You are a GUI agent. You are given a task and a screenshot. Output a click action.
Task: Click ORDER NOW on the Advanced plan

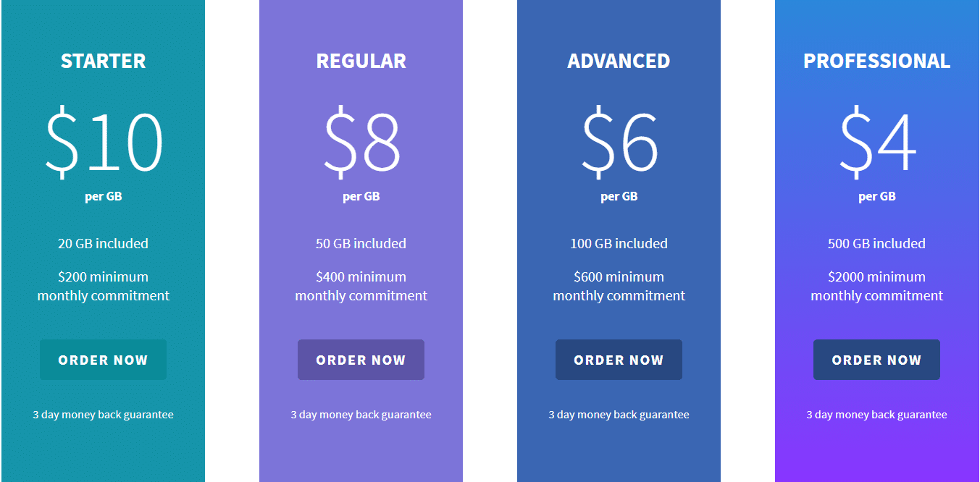(619, 359)
